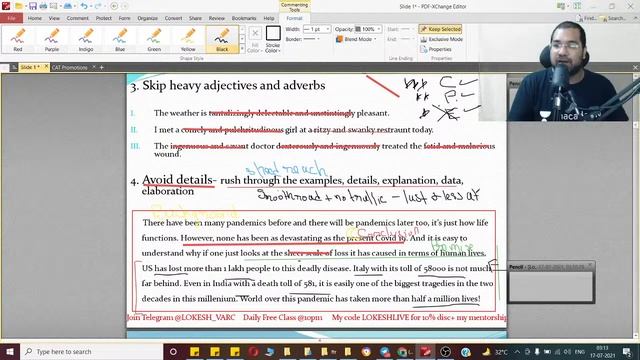Open the Properties pane
Screen dimensions: 640x360
tap(436, 49)
